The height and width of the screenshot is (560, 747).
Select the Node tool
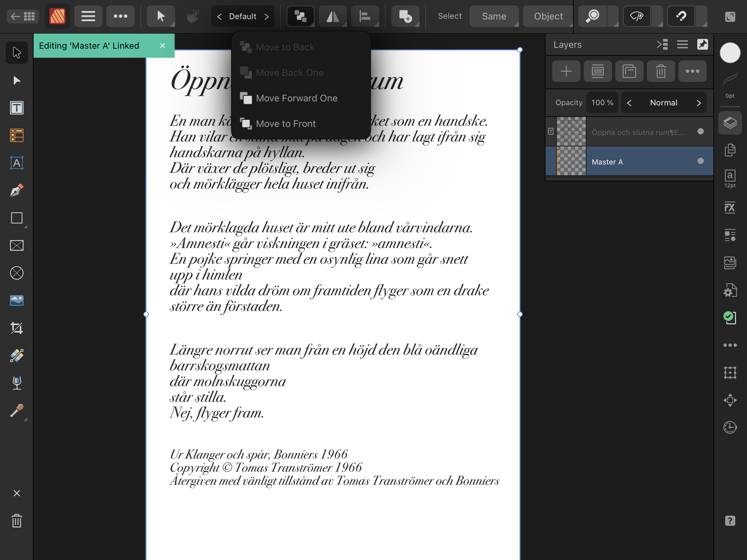coord(16,80)
